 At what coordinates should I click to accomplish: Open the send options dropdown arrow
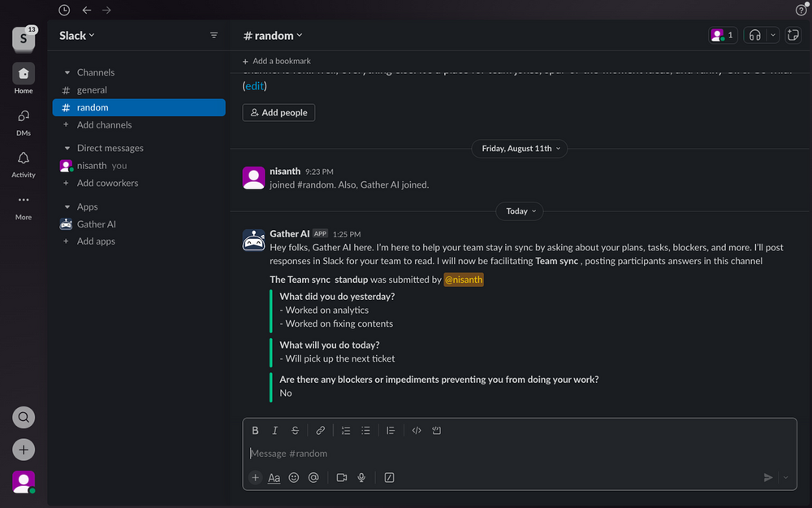(785, 477)
